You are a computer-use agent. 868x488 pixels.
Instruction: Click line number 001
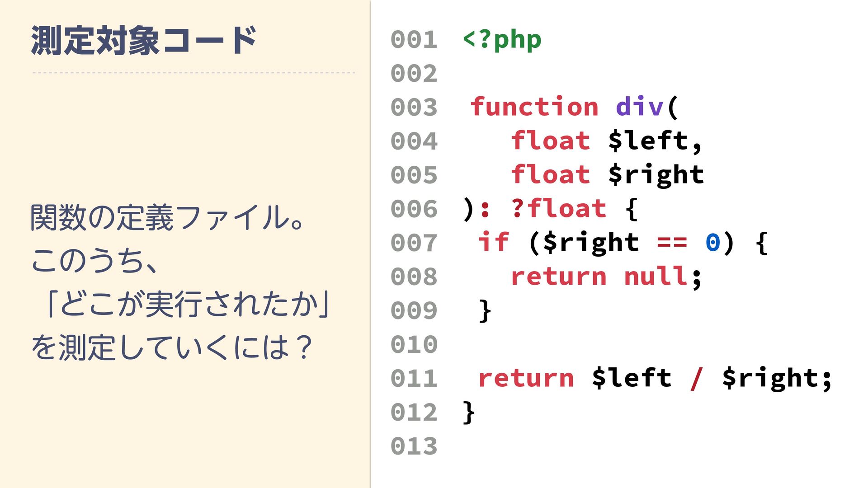point(414,40)
